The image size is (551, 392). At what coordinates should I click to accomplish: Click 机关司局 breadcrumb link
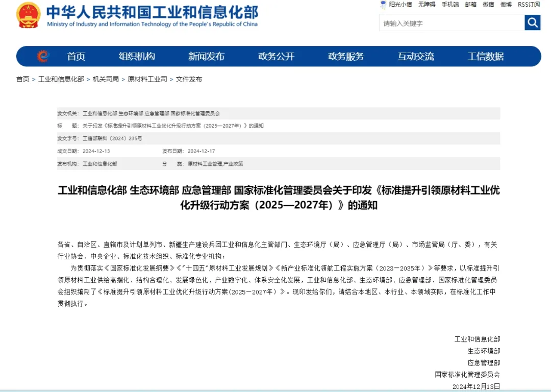coord(106,79)
